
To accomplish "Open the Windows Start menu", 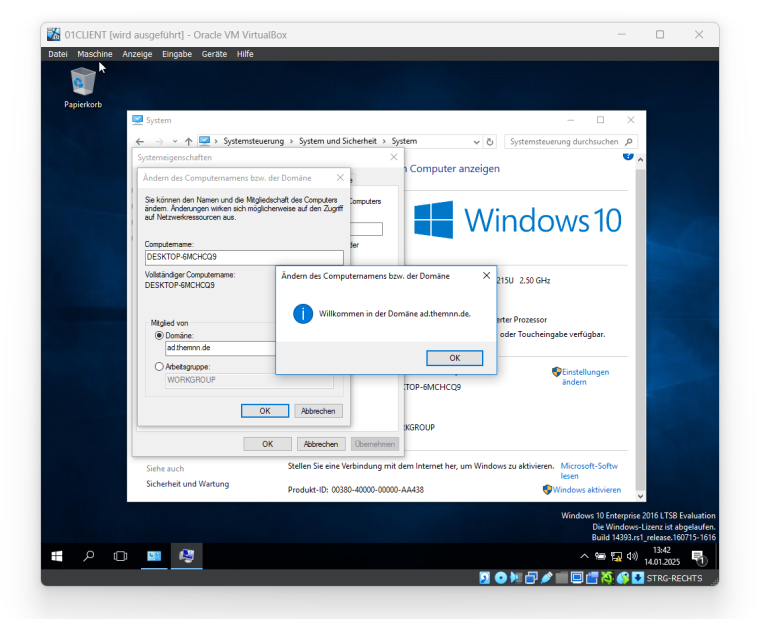I will point(57,556).
